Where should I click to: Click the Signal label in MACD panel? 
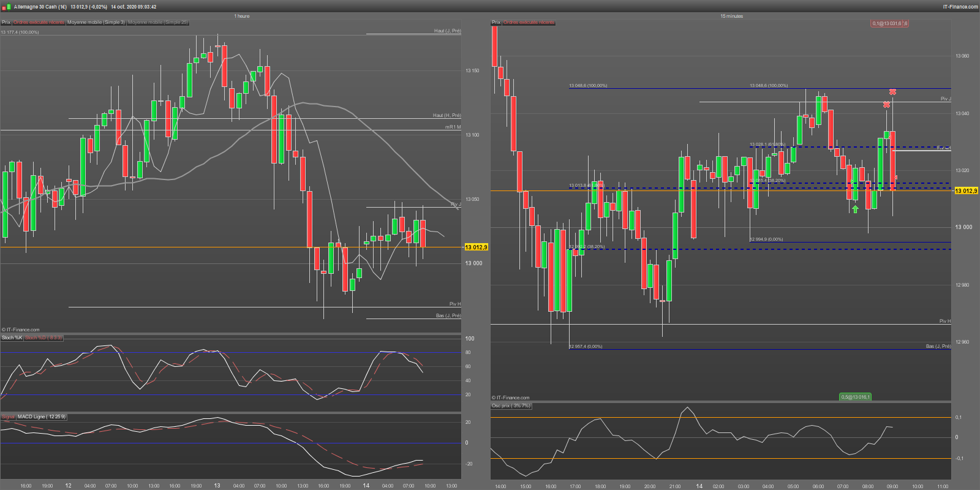pos(8,417)
